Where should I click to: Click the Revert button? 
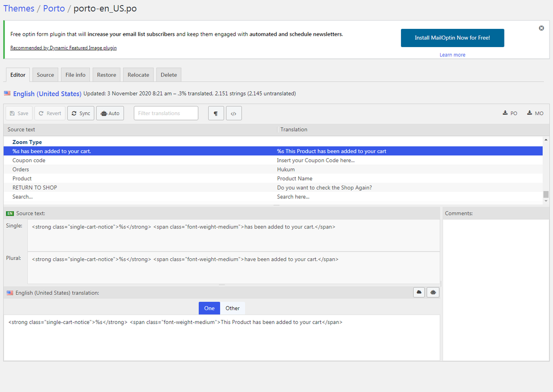pyautogui.click(x=50, y=113)
